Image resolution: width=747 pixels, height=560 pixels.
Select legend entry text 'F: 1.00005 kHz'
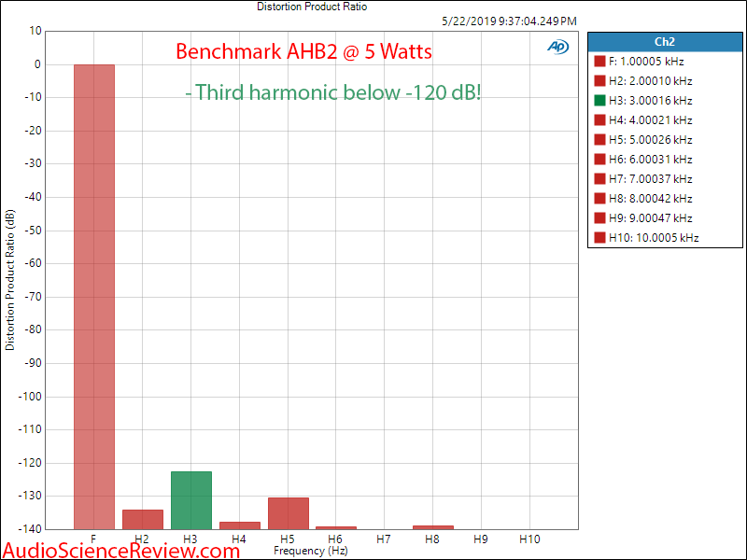coord(646,62)
